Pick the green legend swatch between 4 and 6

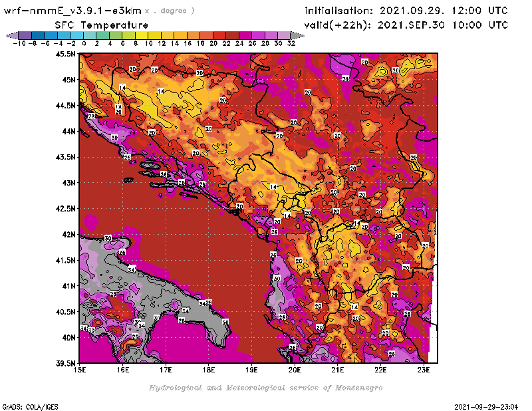(x=116, y=35)
